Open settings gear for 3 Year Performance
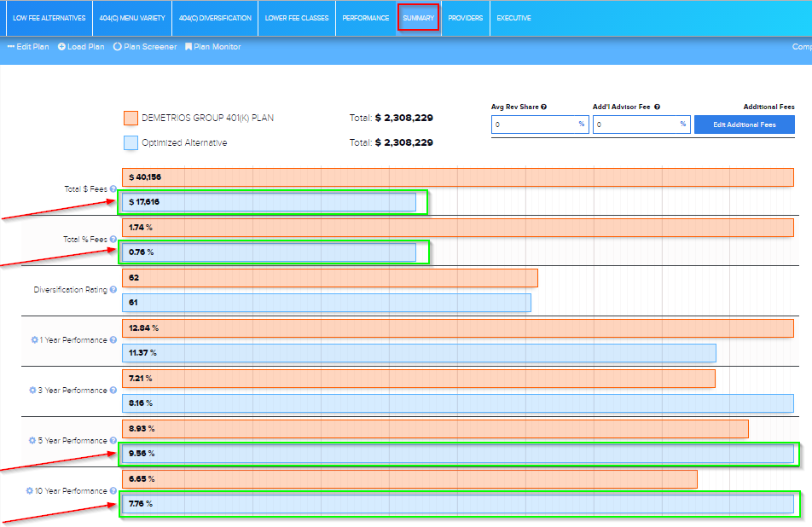Viewport: 812px width, 527px height. coord(33,391)
